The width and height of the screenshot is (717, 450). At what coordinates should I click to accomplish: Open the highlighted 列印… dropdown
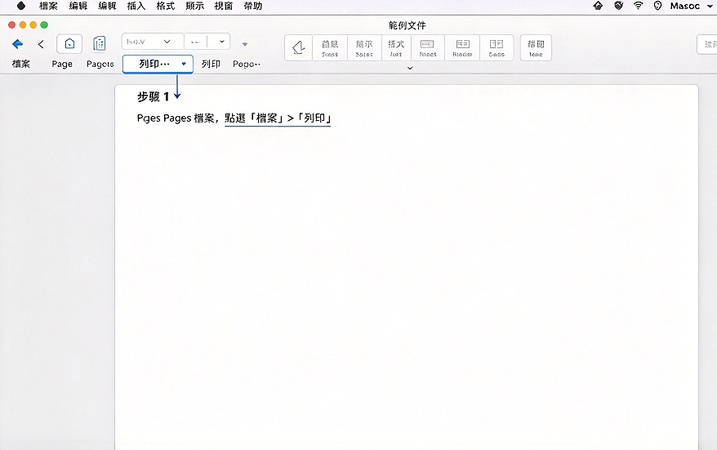158,64
